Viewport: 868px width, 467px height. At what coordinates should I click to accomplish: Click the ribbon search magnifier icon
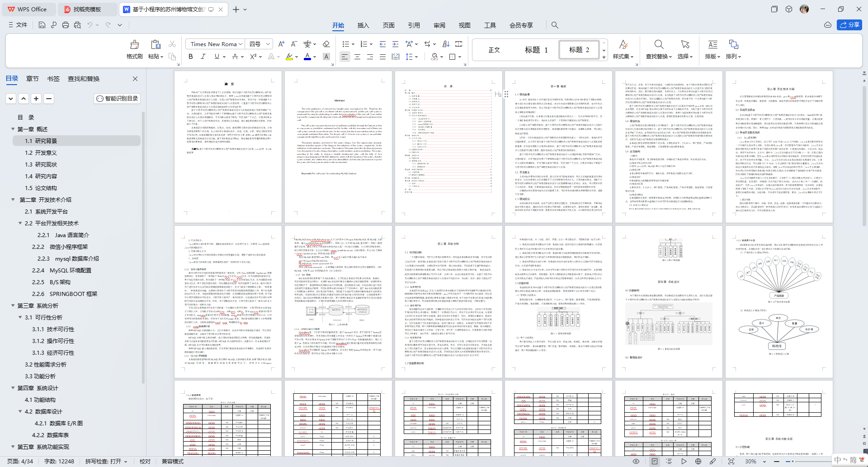pos(555,25)
